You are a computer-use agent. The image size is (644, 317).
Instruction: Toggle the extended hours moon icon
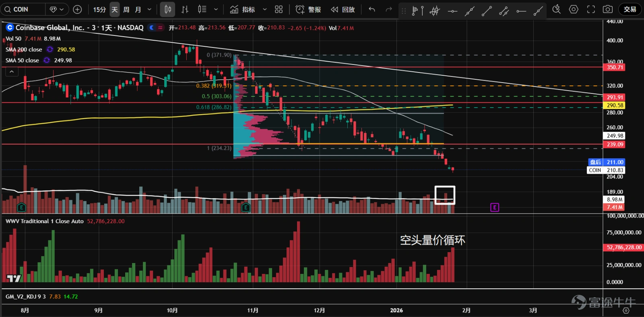(x=152, y=27)
